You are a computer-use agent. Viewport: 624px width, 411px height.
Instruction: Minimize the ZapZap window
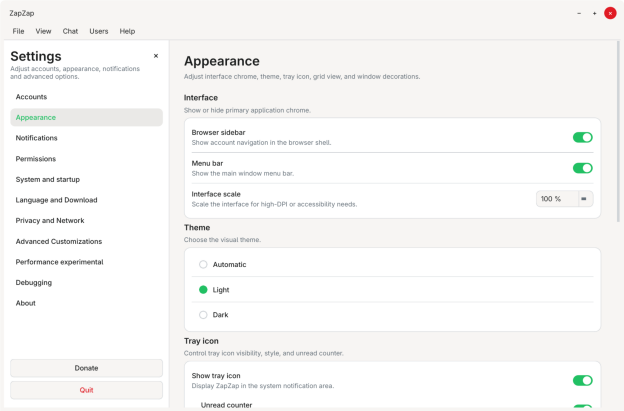coord(579,13)
